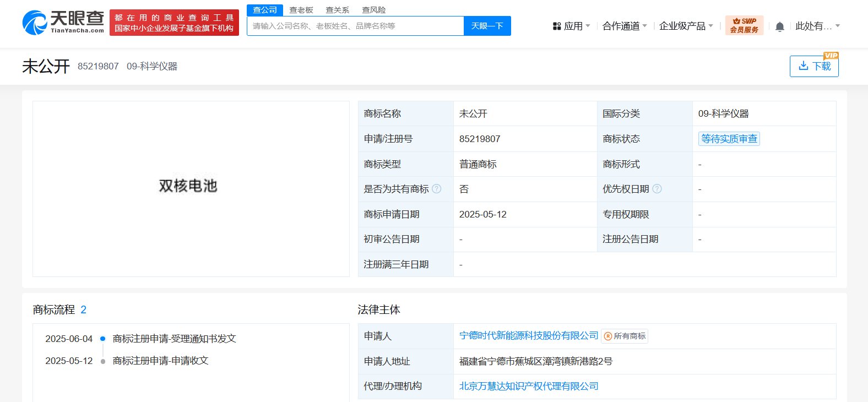
Task: Click the SVIP member service badge
Action: [x=744, y=25]
